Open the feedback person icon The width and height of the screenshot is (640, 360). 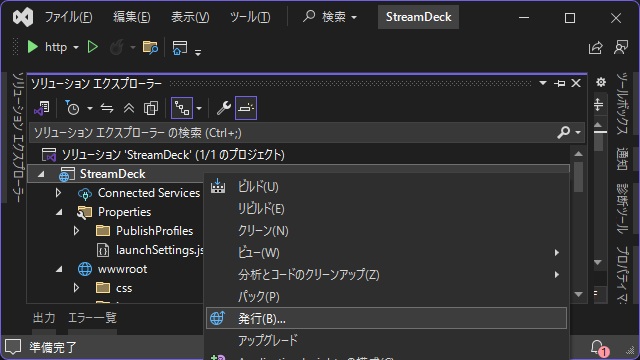[x=621, y=47]
